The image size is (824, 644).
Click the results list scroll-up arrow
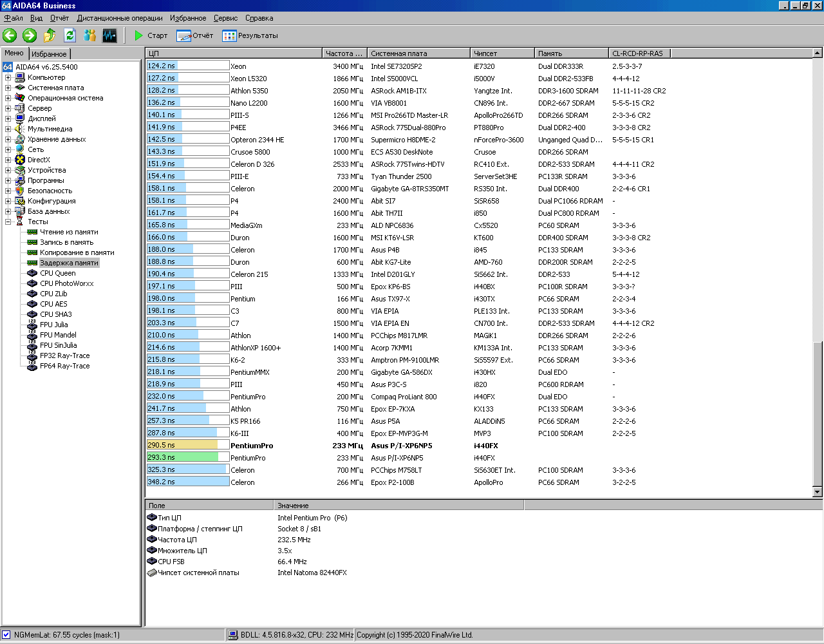tap(818, 53)
